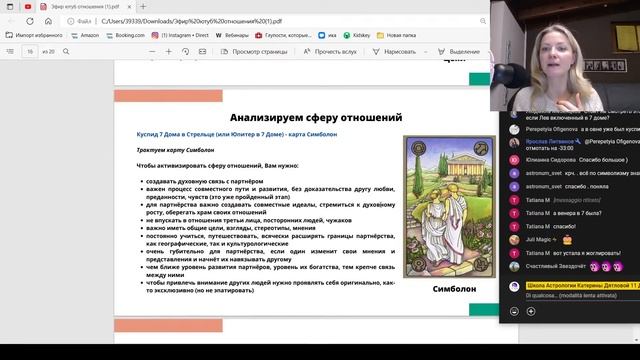The width and height of the screenshot is (640, 360).
Task: Click the Symbolon card illustration
Action: [x=449, y=207]
